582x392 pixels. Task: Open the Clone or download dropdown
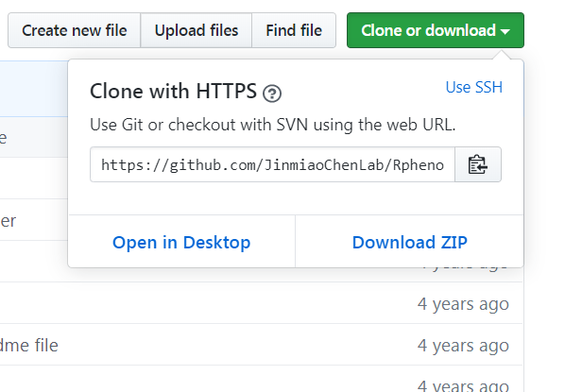(x=435, y=30)
